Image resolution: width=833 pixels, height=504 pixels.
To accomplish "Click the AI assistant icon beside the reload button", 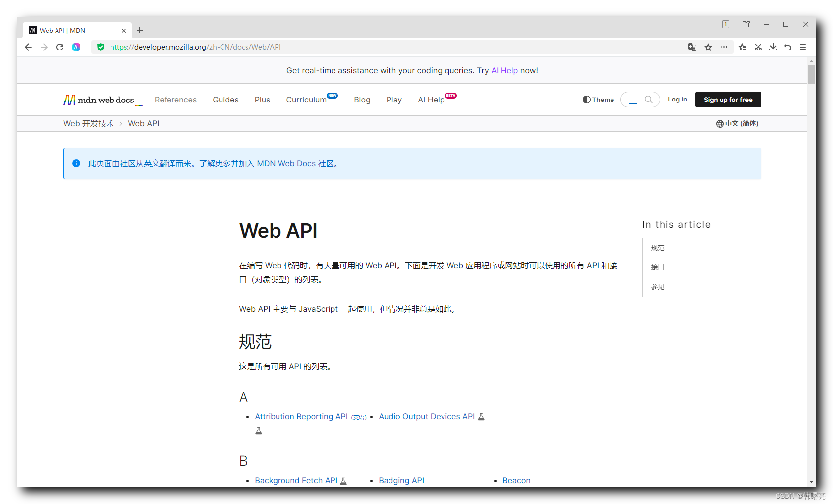I will click(x=76, y=47).
